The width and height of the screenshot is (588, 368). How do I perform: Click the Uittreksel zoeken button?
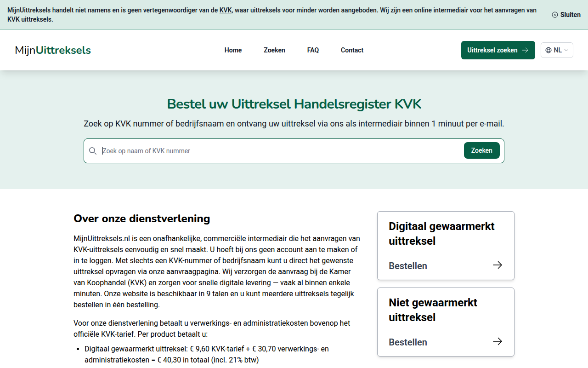click(498, 50)
